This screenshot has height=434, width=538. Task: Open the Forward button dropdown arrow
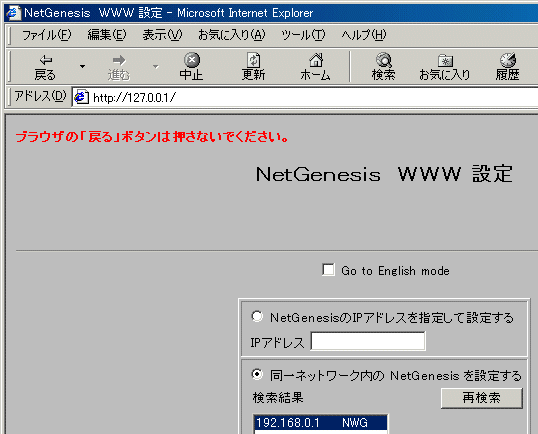pos(156,67)
